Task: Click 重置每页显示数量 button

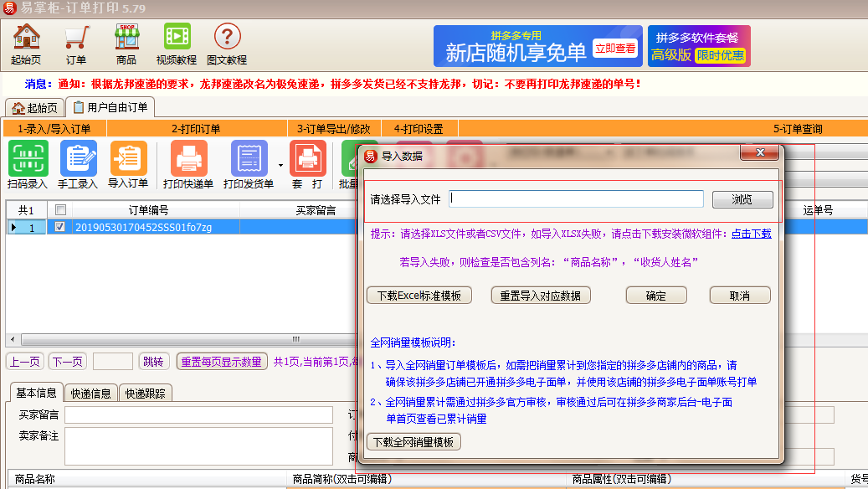Action: tap(222, 362)
